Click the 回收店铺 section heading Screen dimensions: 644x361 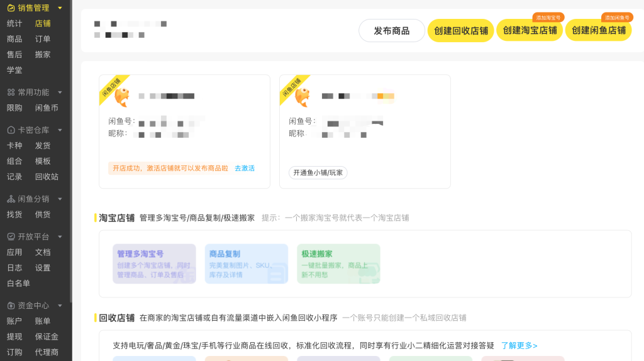click(x=116, y=318)
